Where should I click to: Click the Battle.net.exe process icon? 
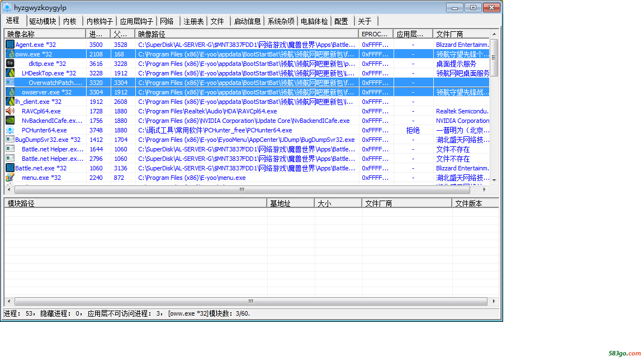tap(10, 168)
